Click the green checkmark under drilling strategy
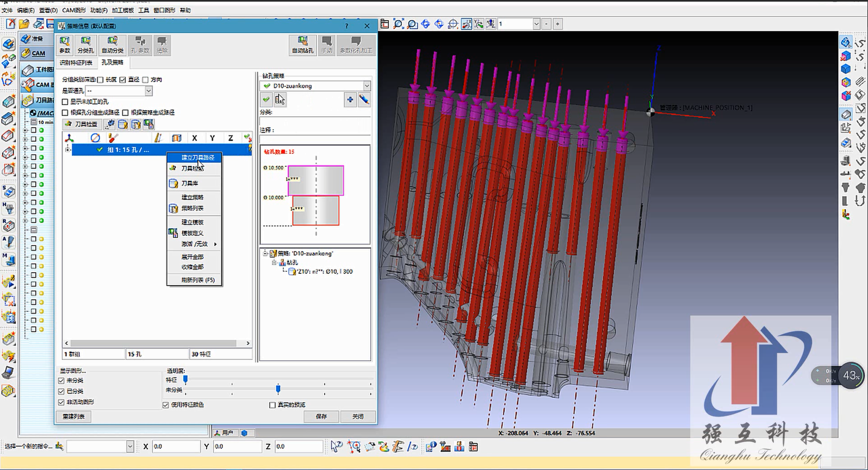 tap(266, 99)
